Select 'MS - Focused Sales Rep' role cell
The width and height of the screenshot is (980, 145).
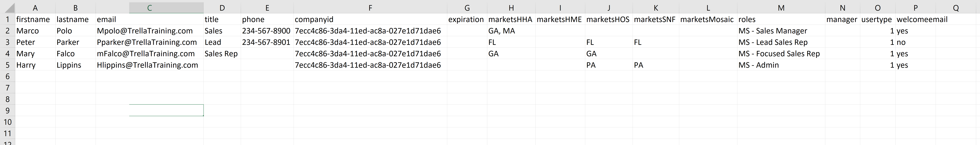781,54
